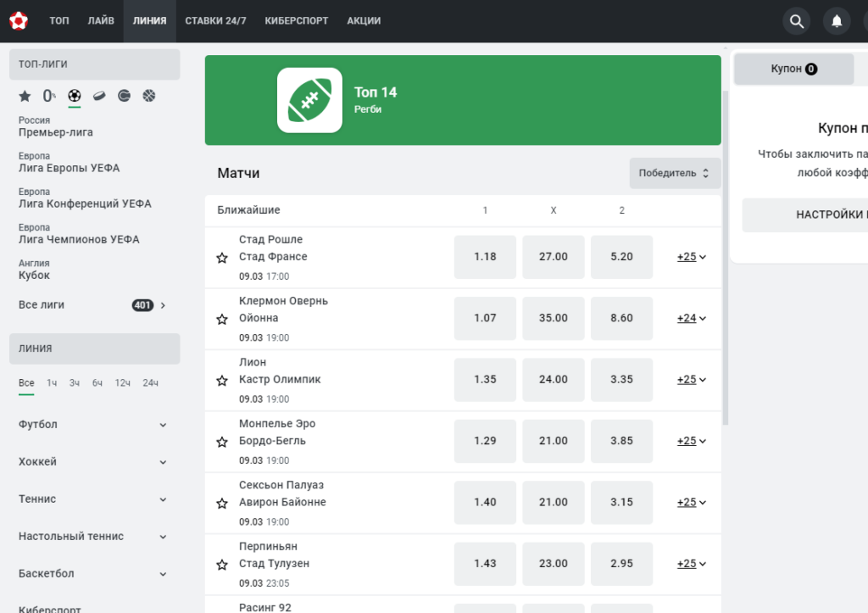Open the Купон tab

(793, 70)
